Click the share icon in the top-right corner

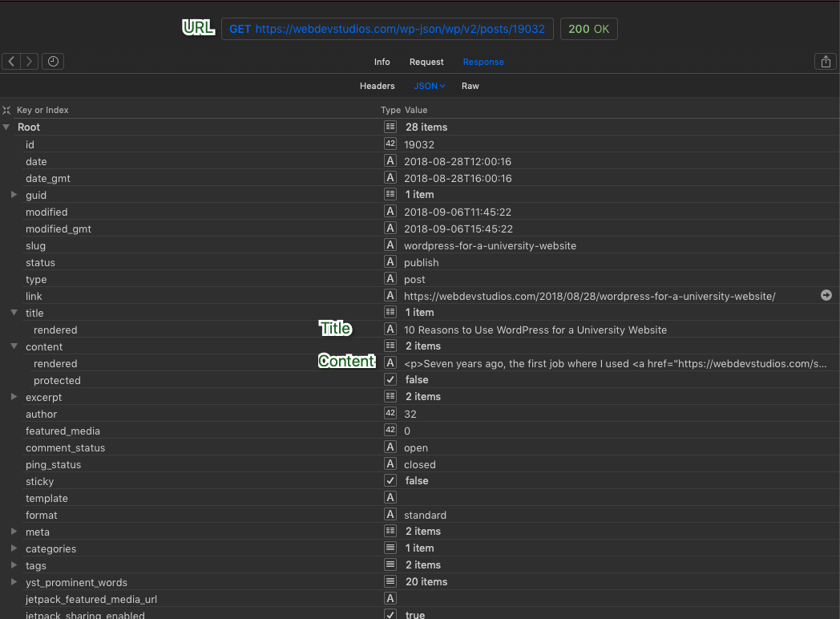(x=825, y=61)
